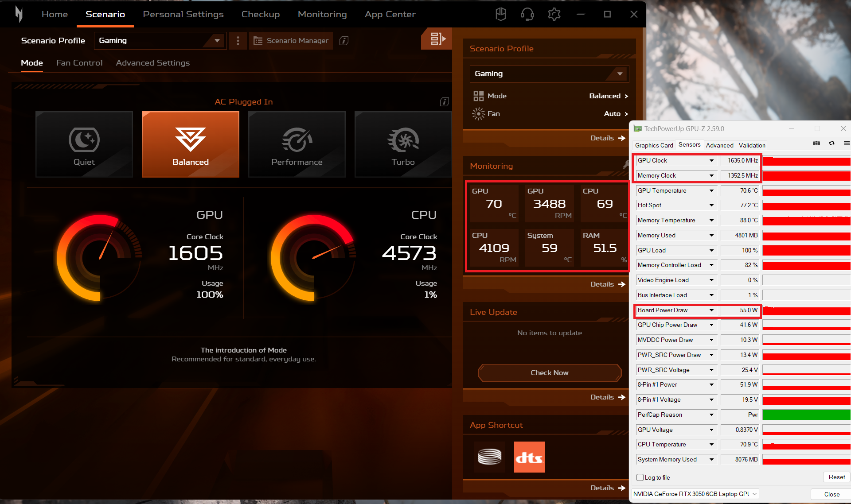The image size is (851, 504).
Task: Open Details under Scenario Profile
Action: (608, 138)
